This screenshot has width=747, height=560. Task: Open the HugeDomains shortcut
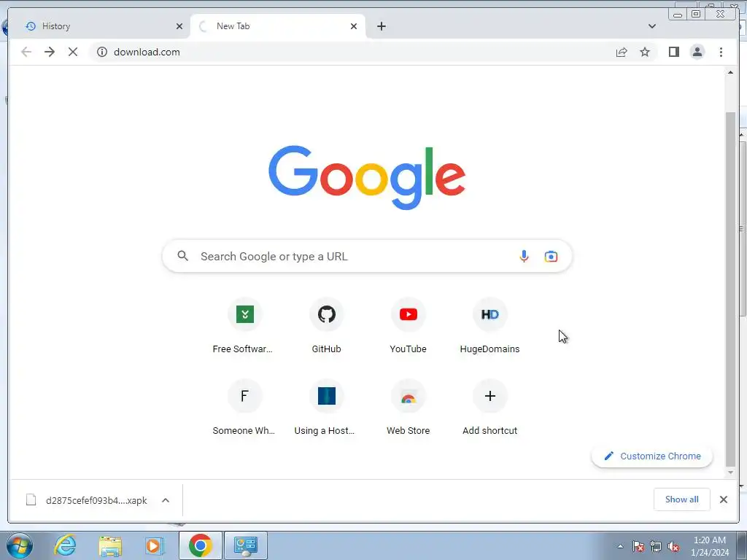click(x=489, y=326)
